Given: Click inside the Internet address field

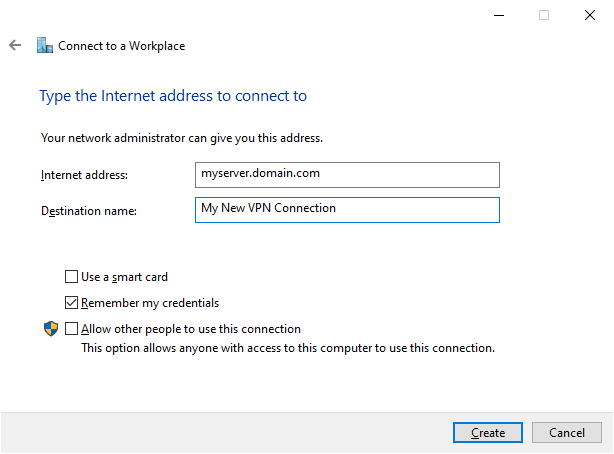Looking at the screenshot, I should [348, 174].
